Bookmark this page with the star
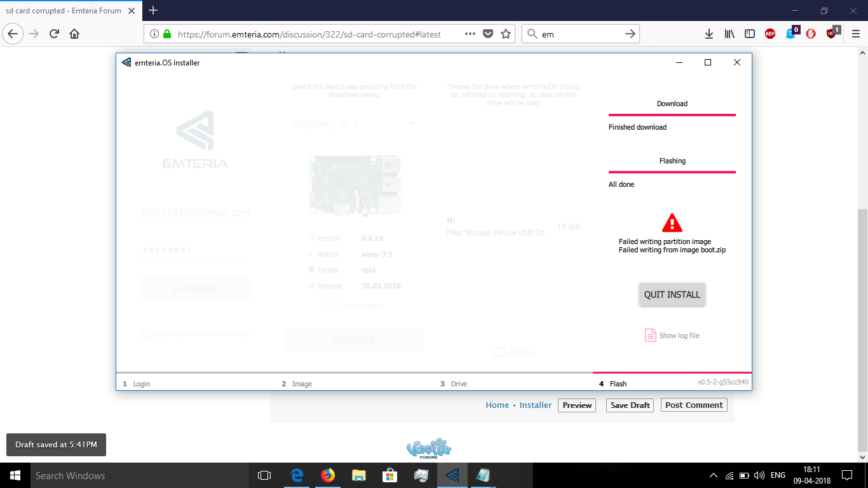The width and height of the screenshot is (868, 488). (x=506, y=34)
